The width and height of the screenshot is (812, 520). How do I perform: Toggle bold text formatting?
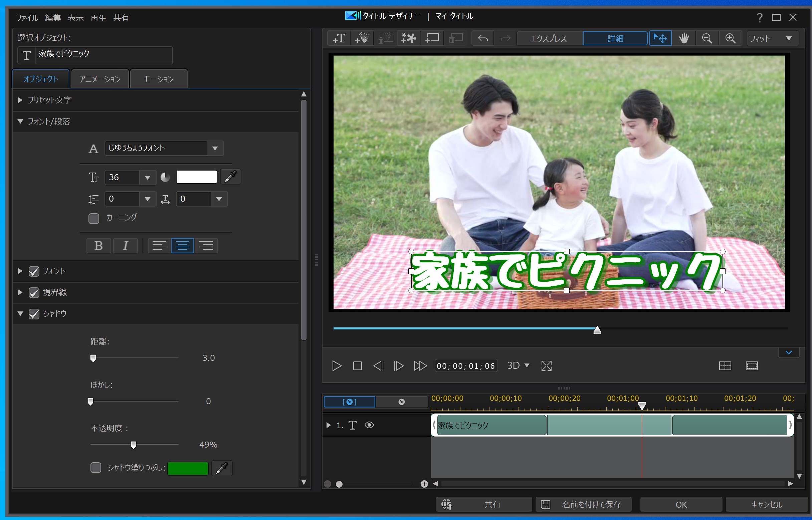pyautogui.click(x=98, y=245)
